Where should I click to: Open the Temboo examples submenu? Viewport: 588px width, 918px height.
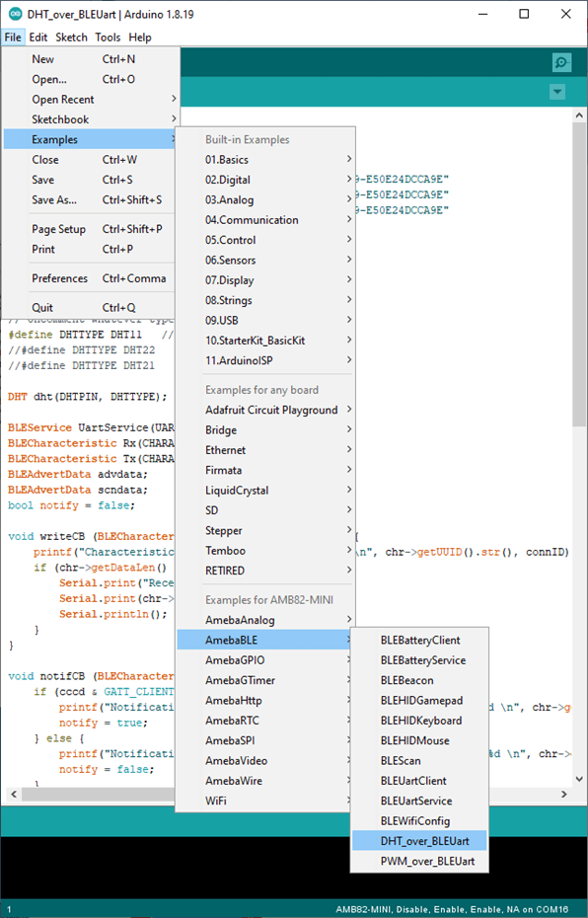[x=265, y=551]
